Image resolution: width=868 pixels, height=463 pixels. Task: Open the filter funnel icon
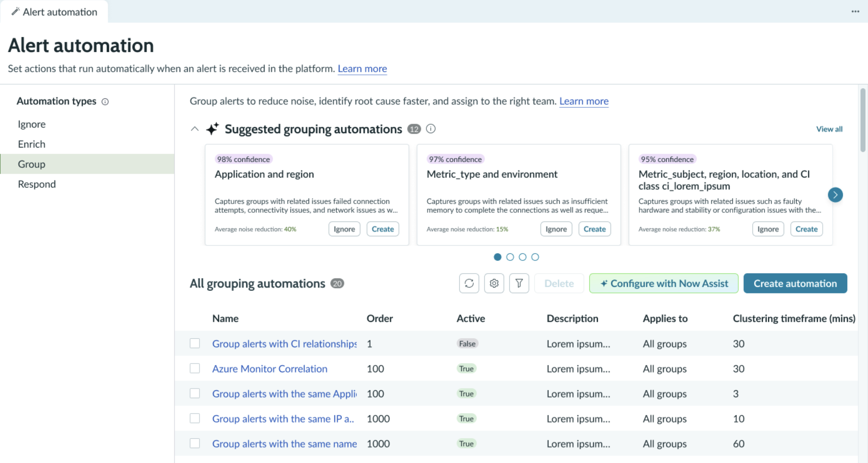pos(519,283)
